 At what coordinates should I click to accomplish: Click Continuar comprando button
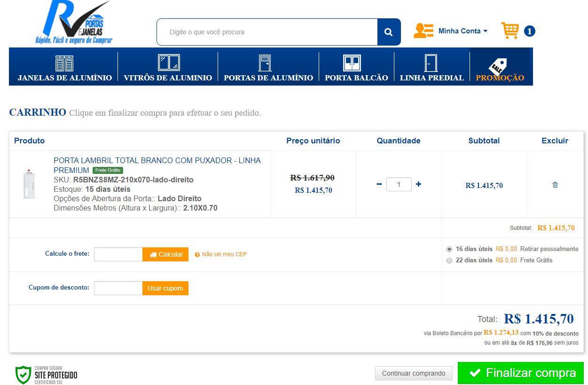(414, 373)
